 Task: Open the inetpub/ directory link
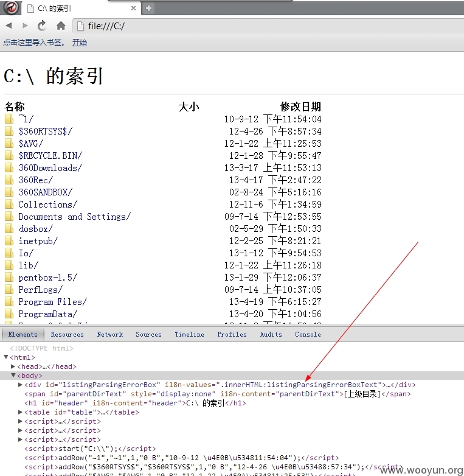pos(38,241)
